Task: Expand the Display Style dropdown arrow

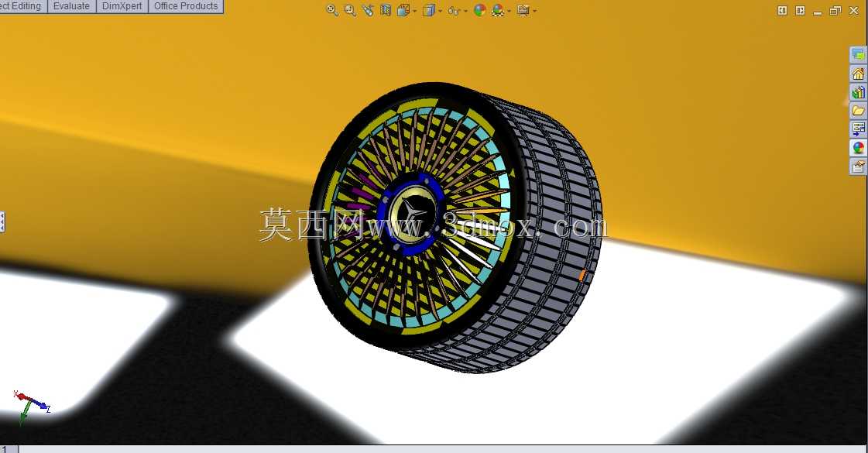Action: [440, 11]
